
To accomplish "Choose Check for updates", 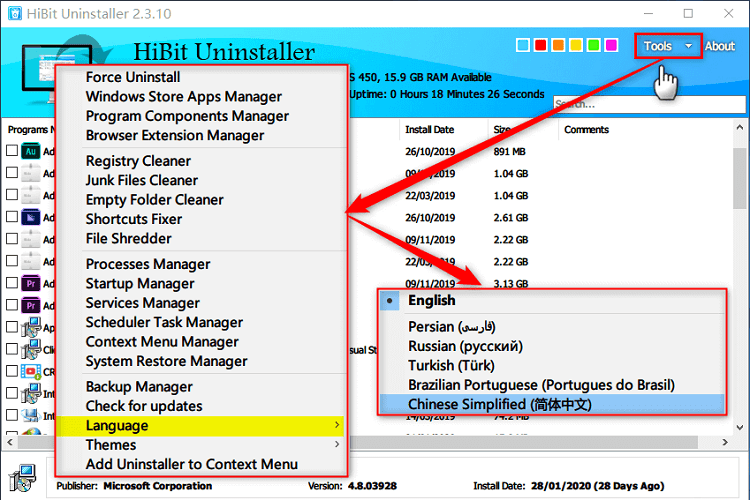I will click(144, 406).
